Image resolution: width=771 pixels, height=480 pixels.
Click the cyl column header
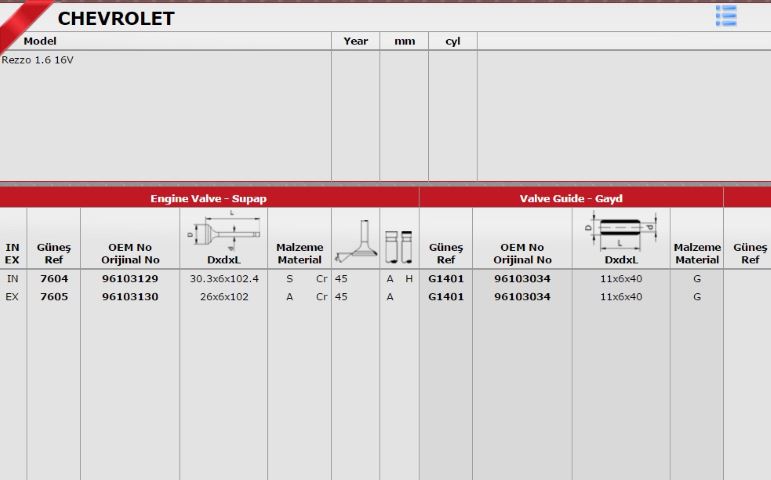tap(452, 41)
